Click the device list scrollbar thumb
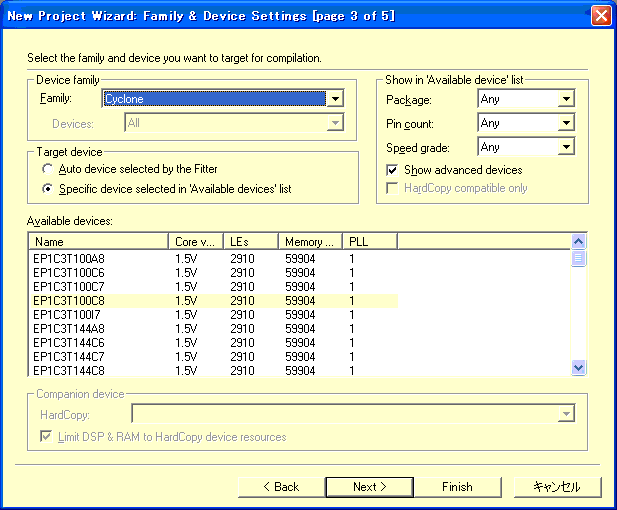 click(578, 258)
